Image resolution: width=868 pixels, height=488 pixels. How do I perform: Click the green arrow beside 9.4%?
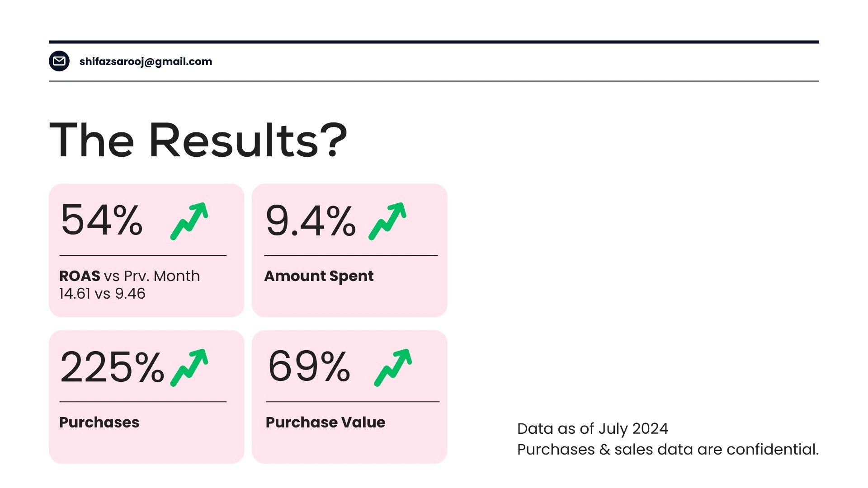pyautogui.click(x=387, y=221)
